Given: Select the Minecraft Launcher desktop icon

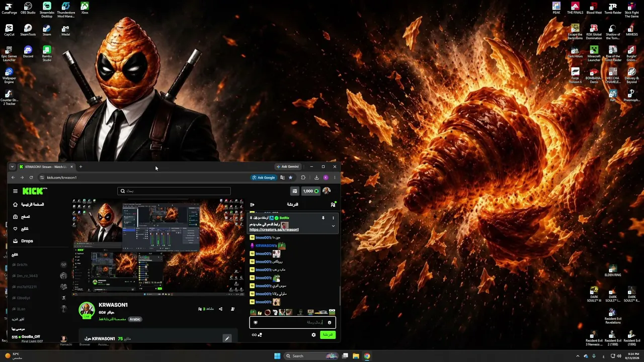Looking at the screenshot, I should 594,53.
